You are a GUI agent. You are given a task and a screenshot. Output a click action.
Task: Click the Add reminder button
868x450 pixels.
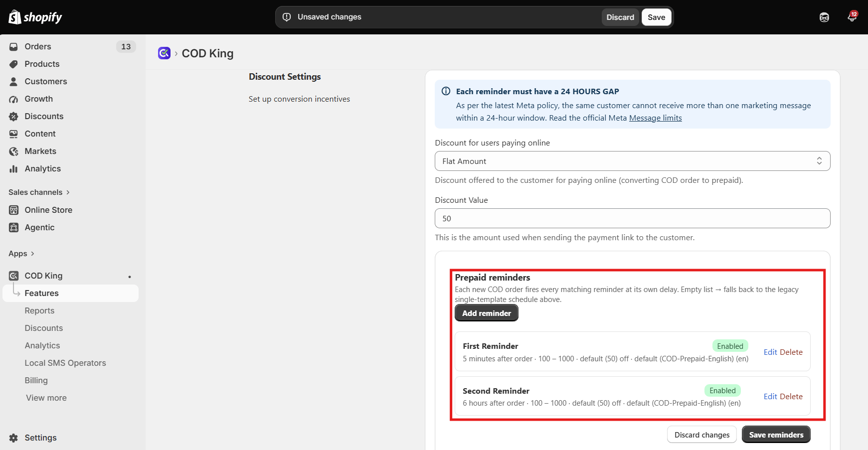point(487,313)
